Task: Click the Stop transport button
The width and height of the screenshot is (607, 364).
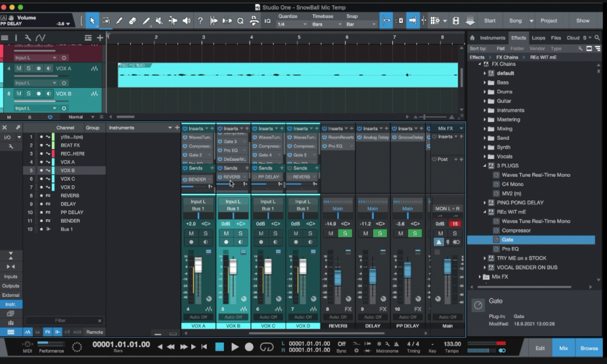Action: (x=219, y=346)
